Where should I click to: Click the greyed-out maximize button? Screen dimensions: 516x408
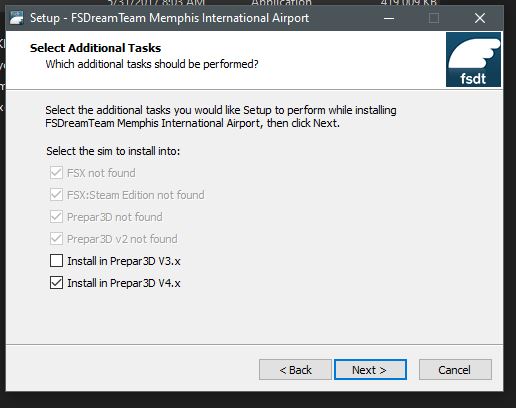tap(434, 18)
